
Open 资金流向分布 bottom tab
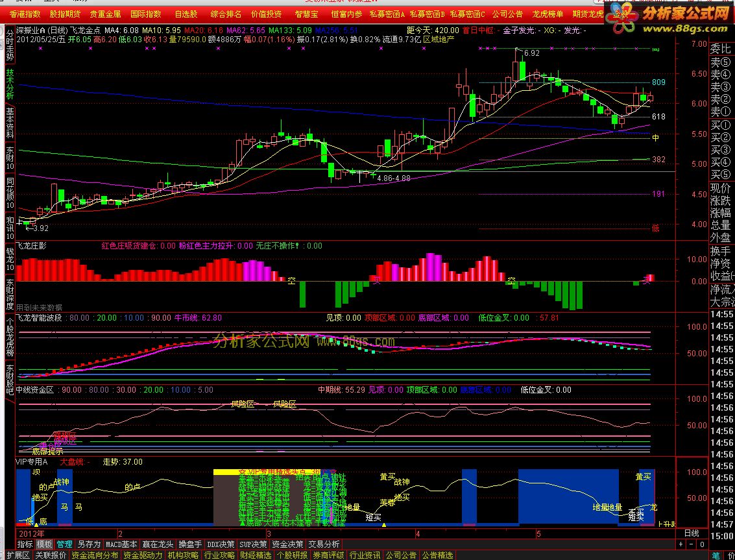coord(95,555)
